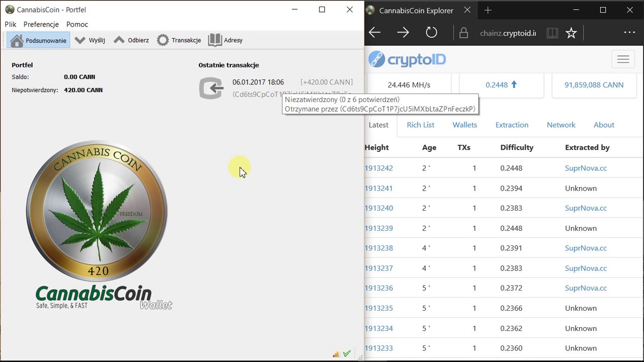Viewport: 644px width, 362px height.
Task: Click the 24.446 MH/s hashrate value
Action: [409, 85]
